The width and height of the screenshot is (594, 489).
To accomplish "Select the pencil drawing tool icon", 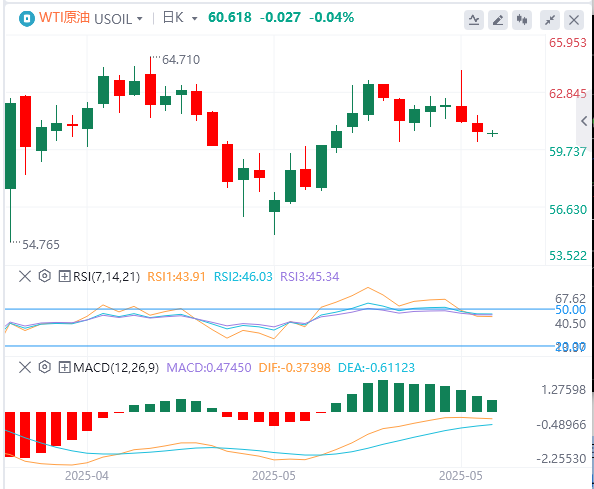I will (x=498, y=20).
